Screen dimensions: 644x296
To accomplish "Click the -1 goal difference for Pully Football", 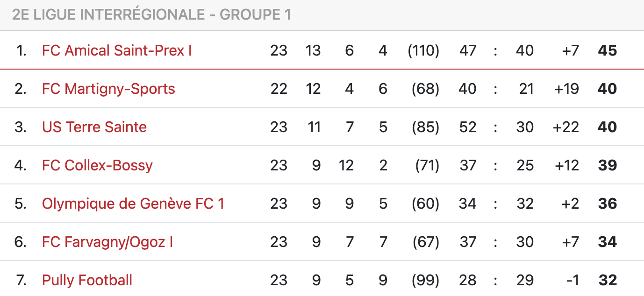I will pos(572,280).
